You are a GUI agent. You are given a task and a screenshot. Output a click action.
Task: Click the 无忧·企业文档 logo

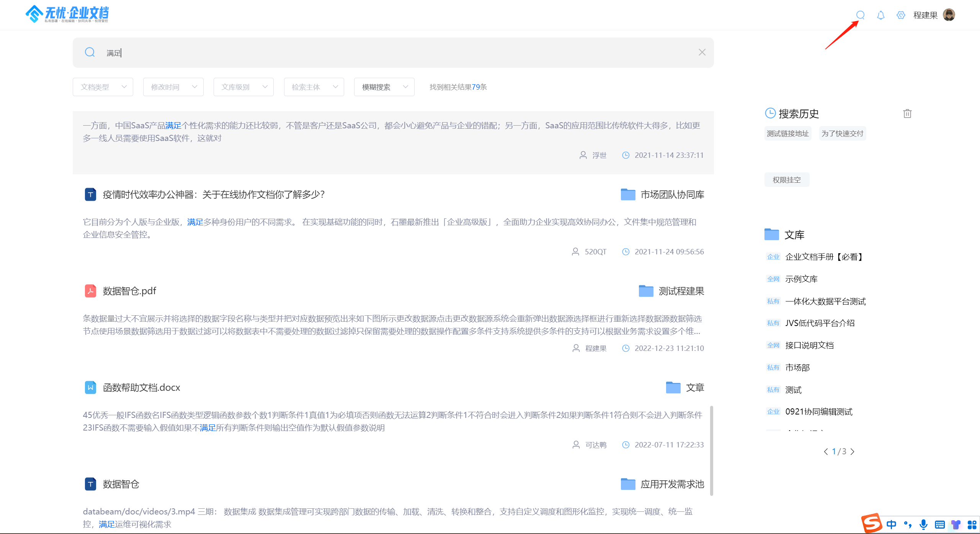67,14
